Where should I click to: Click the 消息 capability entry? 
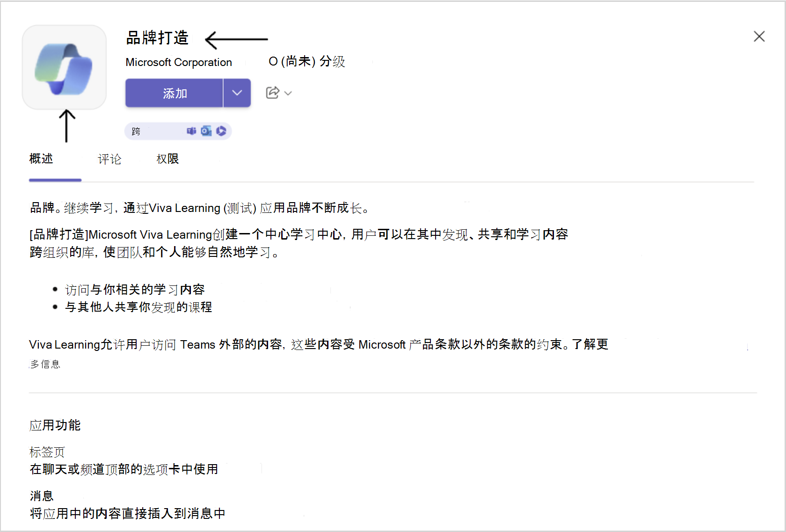coord(41,496)
